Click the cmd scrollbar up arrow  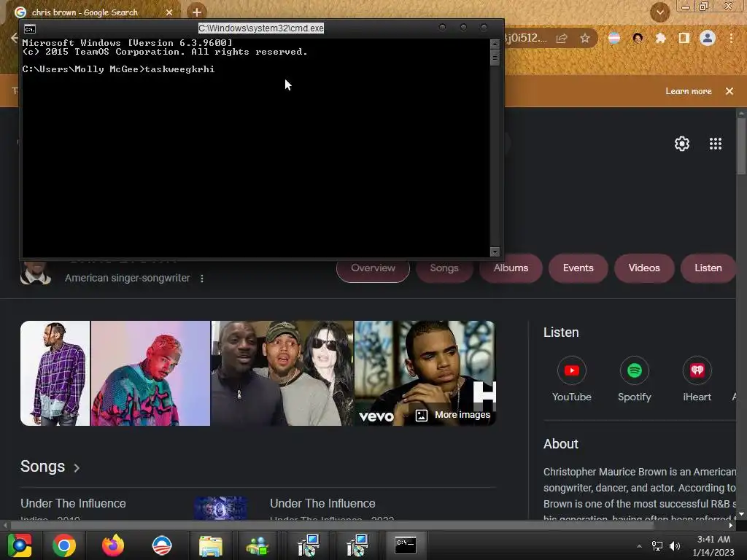[x=495, y=44]
